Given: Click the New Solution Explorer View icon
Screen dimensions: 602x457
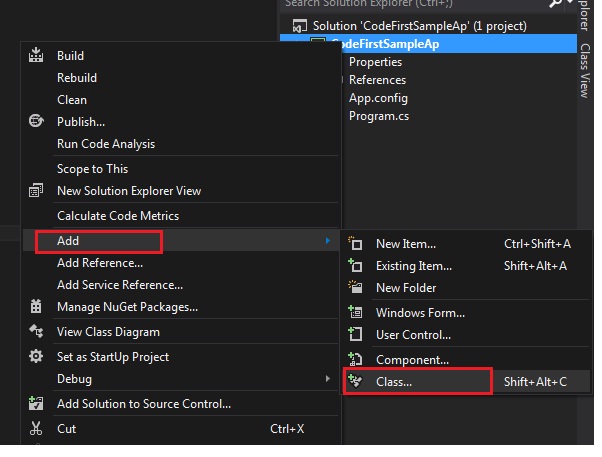Looking at the screenshot, I should pos(37,190).
